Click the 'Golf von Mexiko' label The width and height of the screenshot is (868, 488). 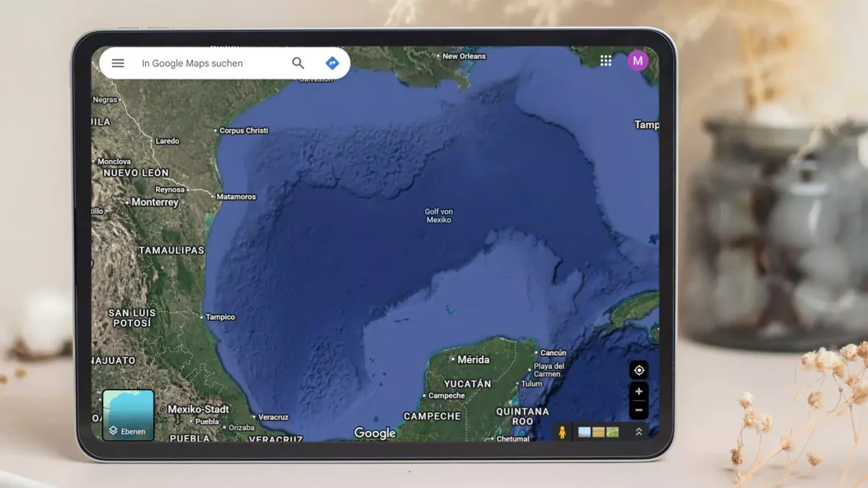click(x=439, y=215)
